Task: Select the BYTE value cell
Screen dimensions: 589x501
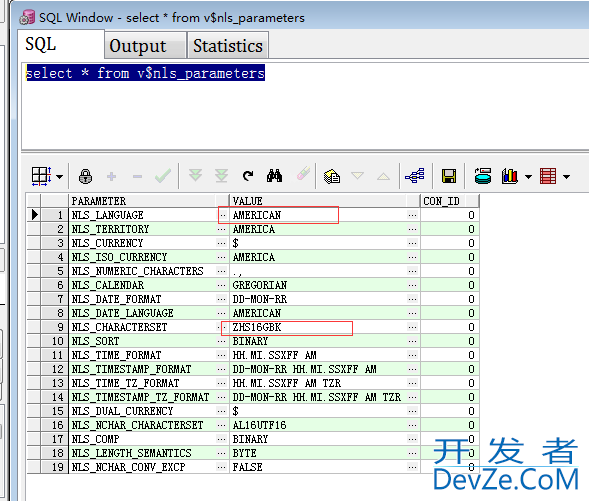Action: 325,453
